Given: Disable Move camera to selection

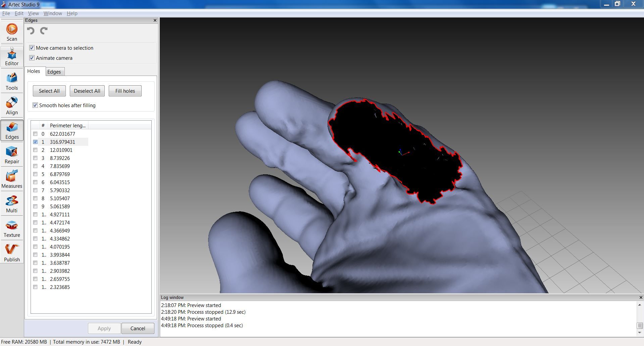Looking at the screenshot, I should pyautogui.click(x=32, y=48).
